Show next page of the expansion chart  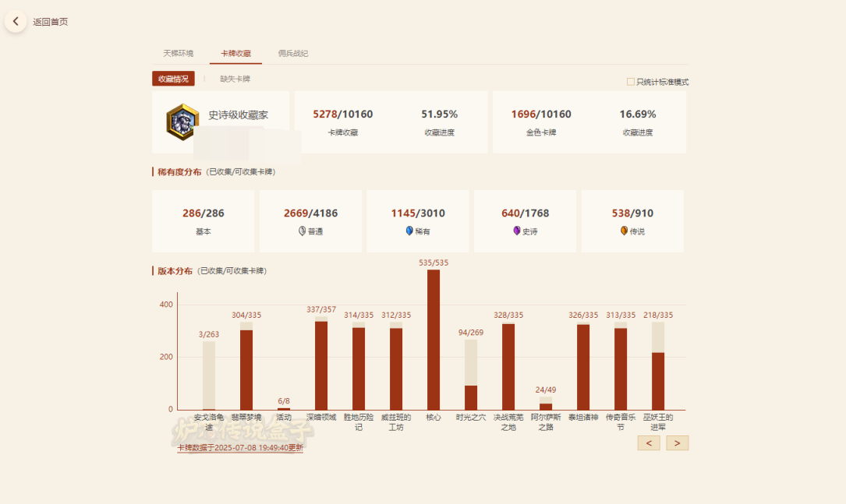click(x=677, y=442)
